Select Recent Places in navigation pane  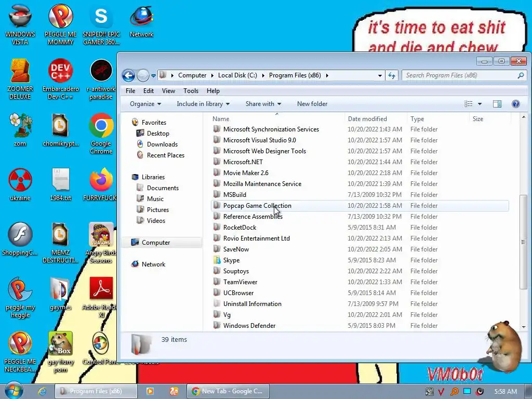click(161, 155)
